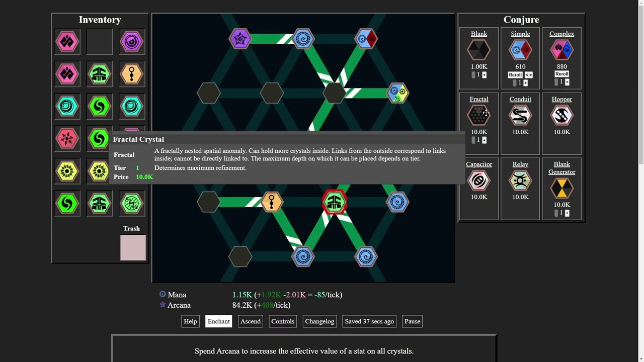
Task: Decrease Simple crystal tier with minus
Action: click(x=515, y=82)
